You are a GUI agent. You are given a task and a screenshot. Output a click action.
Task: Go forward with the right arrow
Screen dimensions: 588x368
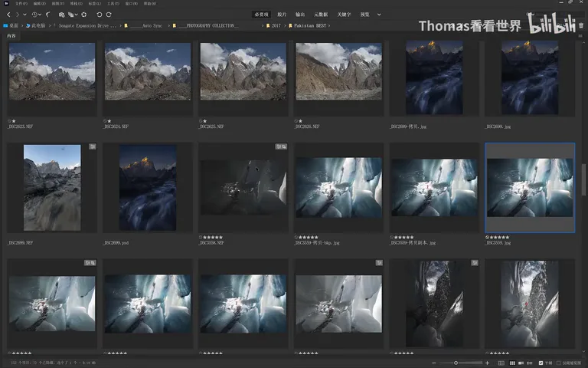pos(18,15)
